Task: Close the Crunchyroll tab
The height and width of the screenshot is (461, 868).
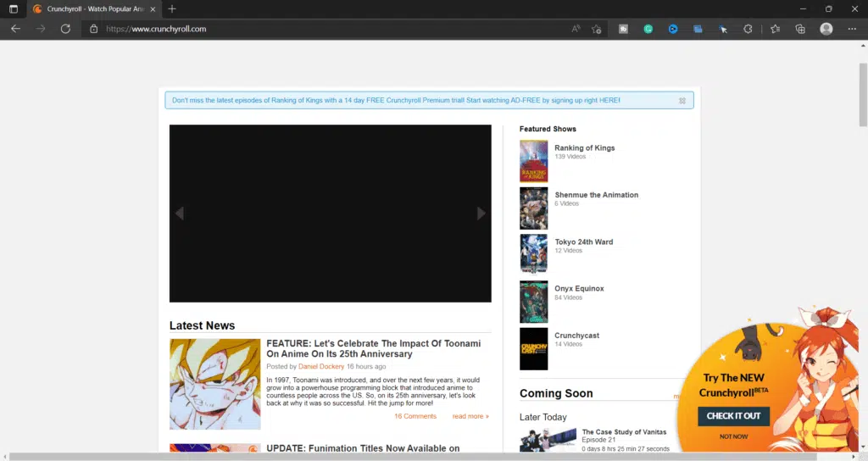Action: 153,8
